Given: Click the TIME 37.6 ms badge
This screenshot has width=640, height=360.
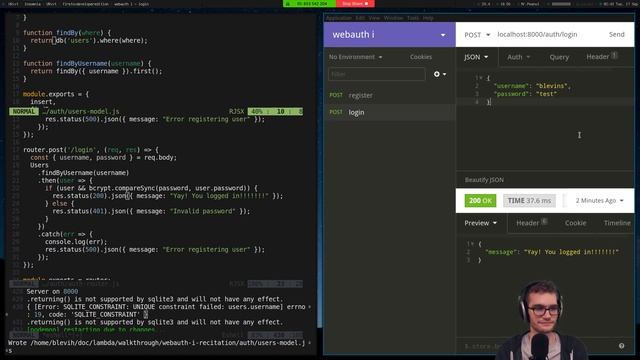Looking at the screenshot, I should point(529,201).
